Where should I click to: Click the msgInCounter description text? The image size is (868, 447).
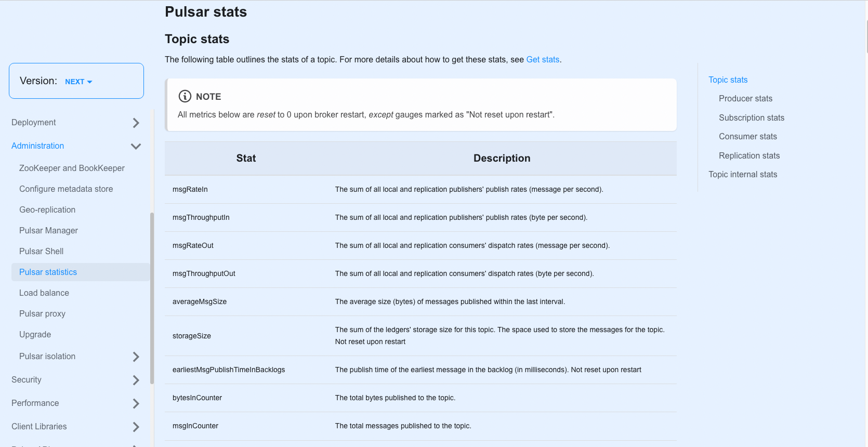(403, 426)
